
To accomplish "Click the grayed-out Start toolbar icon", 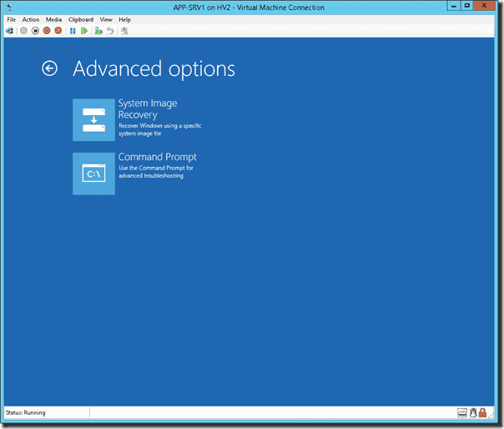I will click(x=23, y=31).
